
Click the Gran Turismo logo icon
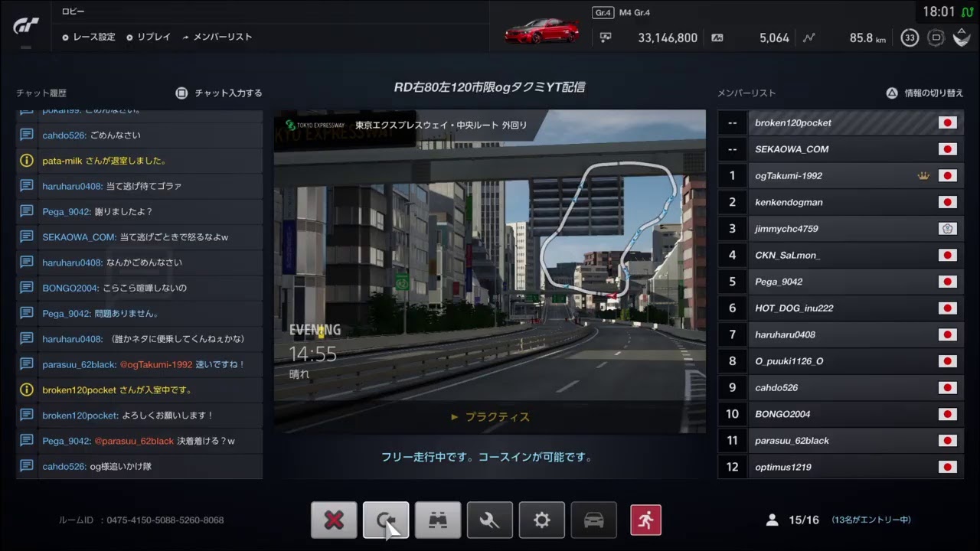point(27,25)
